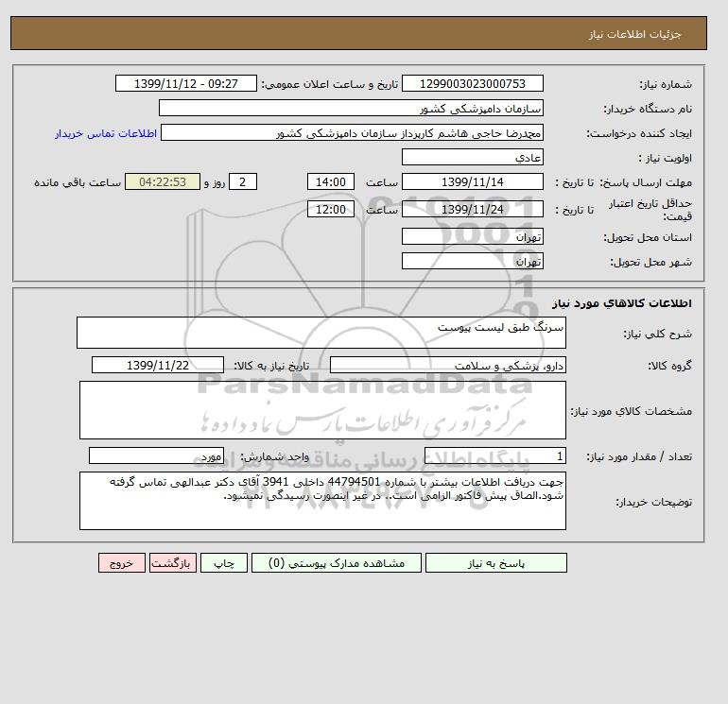The height and width of the screenshot is (704, 728).
Task: Click the مهلت ارسال پاسخ label
Action: pyautogui.click(x=646, y=182)
